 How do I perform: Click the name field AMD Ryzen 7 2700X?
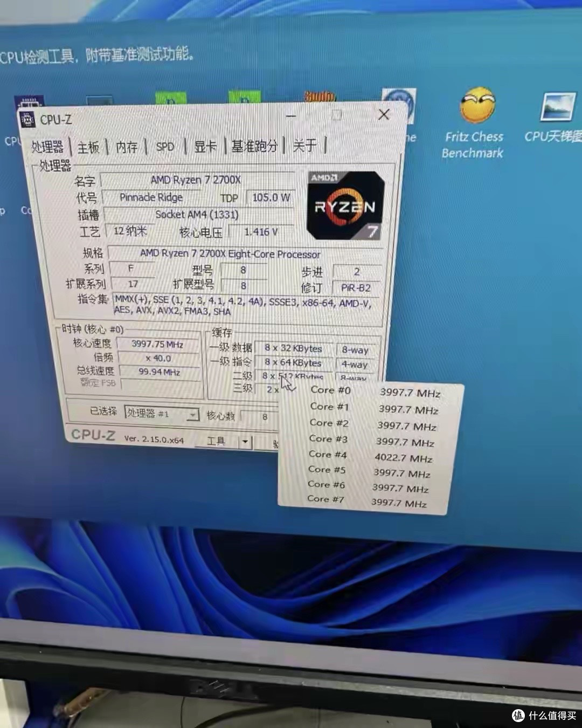pos(197,180)
